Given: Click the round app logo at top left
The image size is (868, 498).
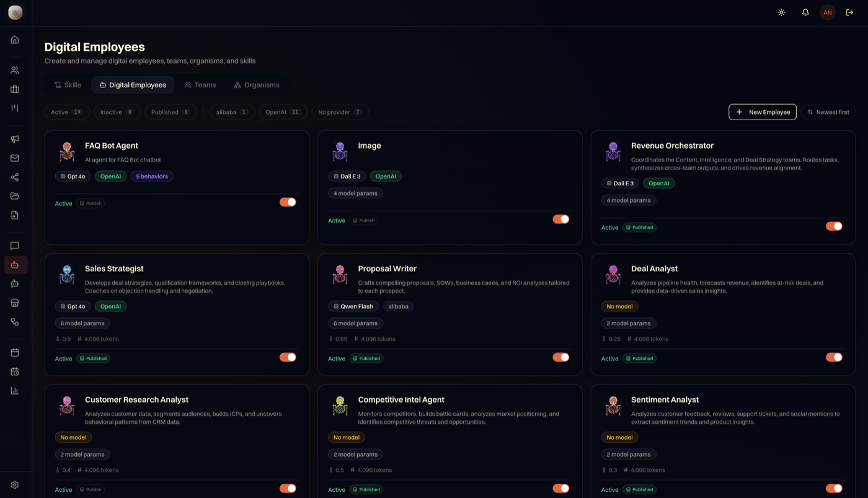Looking at the screenshot, I should (15, 12).
